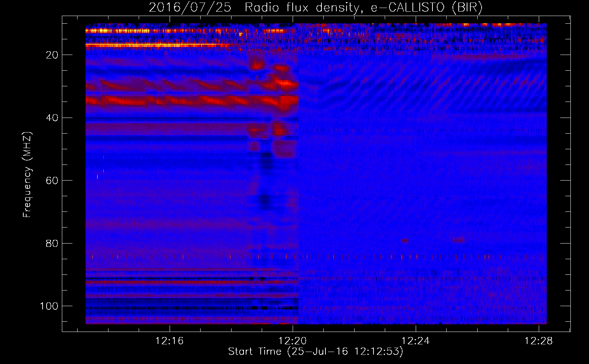The image size is (589, 364).
Task: Click the 12:28 time tick label
Action: pos(538,341)
